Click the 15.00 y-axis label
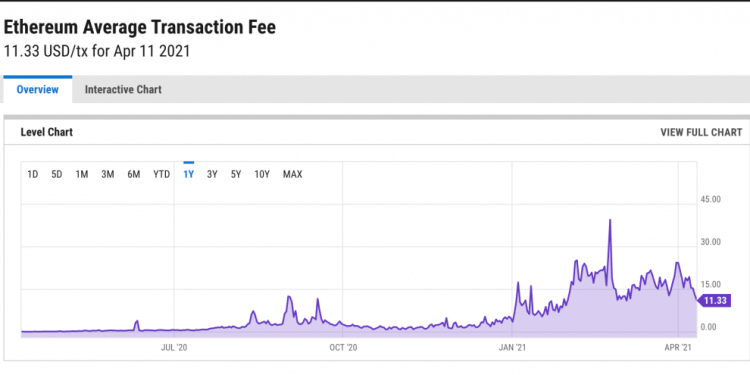 (710, 285)
